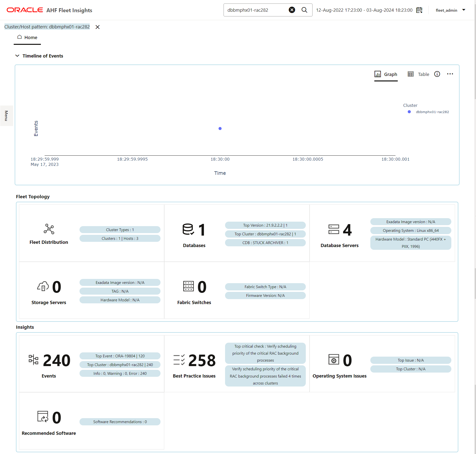Click 'TAG : N/A' pill
This screenshot has width=476, height=454.
[120, 291]
